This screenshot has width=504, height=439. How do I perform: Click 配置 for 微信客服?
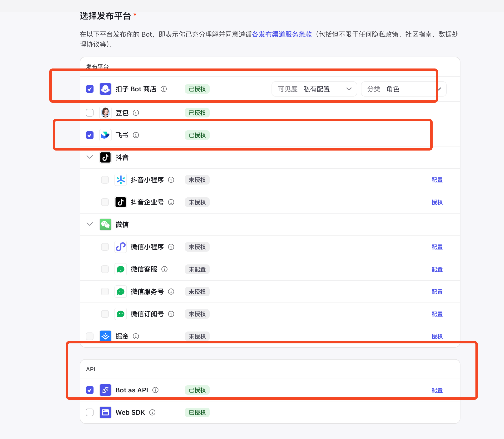pos(437,269)
